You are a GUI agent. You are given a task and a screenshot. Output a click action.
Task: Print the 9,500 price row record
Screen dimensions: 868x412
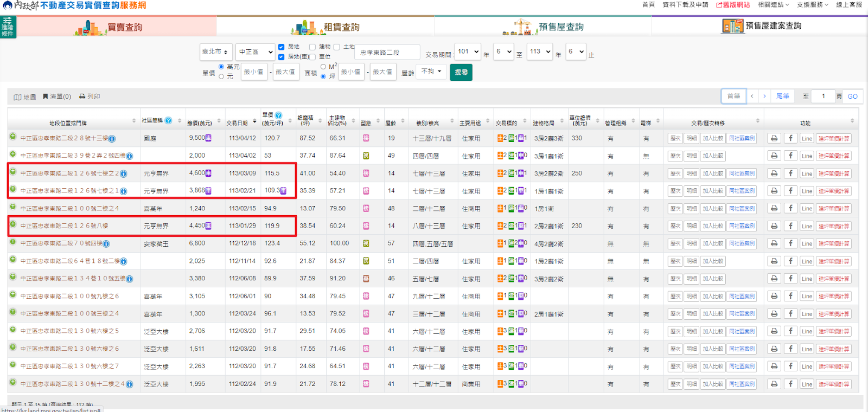tap(774, 138)
